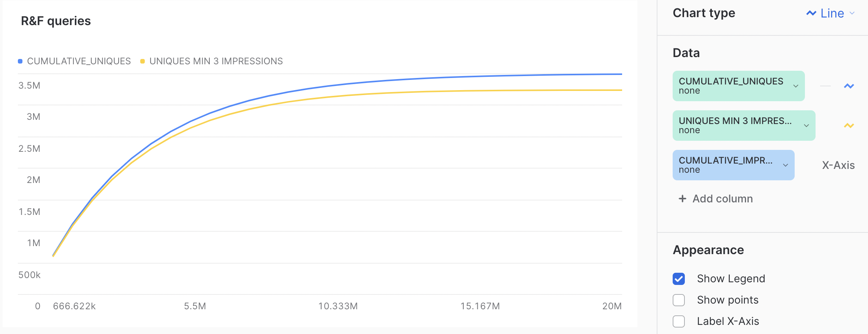Click the yellow UNIQUES MIN 3 IMPRESSIONS legend dot
This screenshot has width=868, height=334.
(x=143, y=61)
